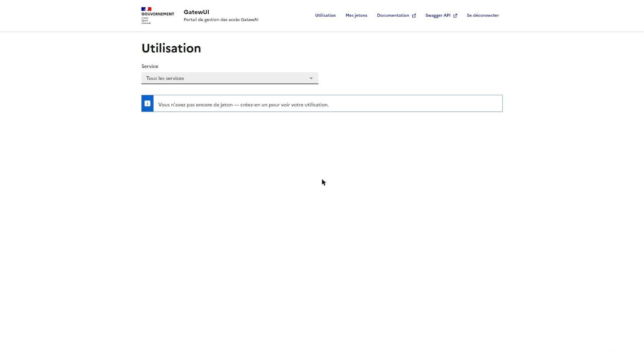
Task: Open the Documentation external link
Action: click(x=396, y=15)
